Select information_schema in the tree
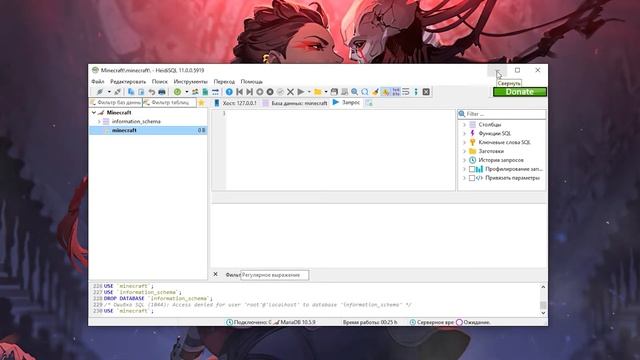 (136, 121)
